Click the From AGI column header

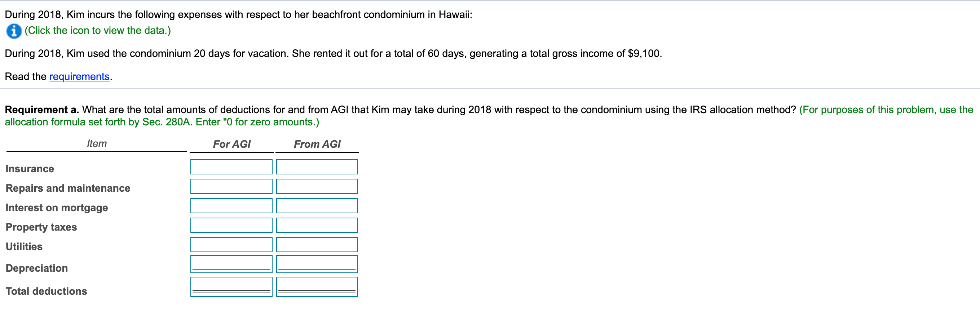[x=317, y=144]
